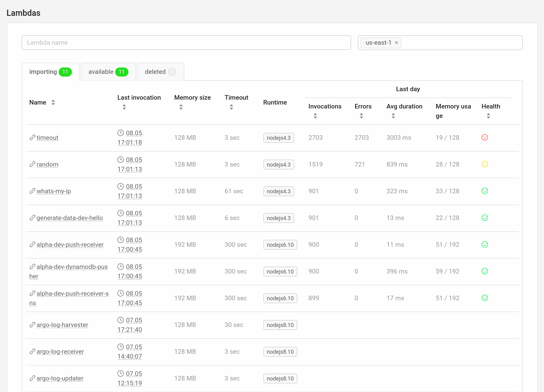Switch to the deleted tab

pyautogui.click(x=161, y=72)
